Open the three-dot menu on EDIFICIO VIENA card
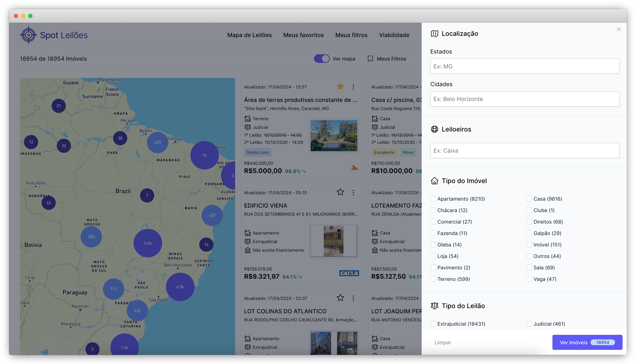The height and width of the screenshot is (364, 636). [353, 193]
